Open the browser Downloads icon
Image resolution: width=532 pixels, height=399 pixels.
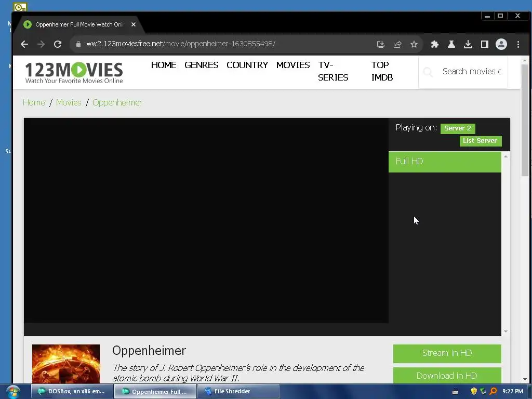(468, 44)
